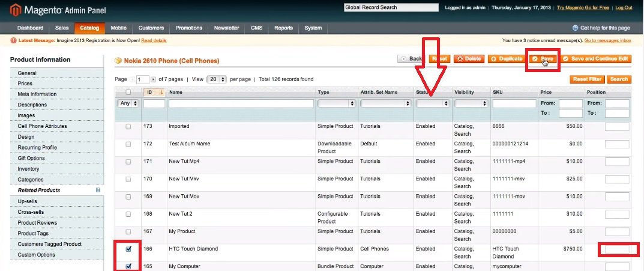644x271 pixels.
Task: Open the Mobile menu
Action: (119, 28)
